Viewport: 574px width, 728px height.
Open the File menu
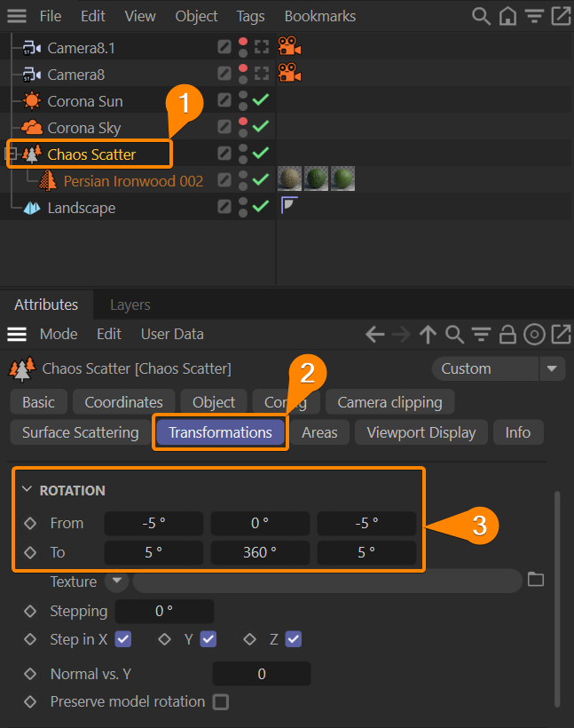pos(51,16)
